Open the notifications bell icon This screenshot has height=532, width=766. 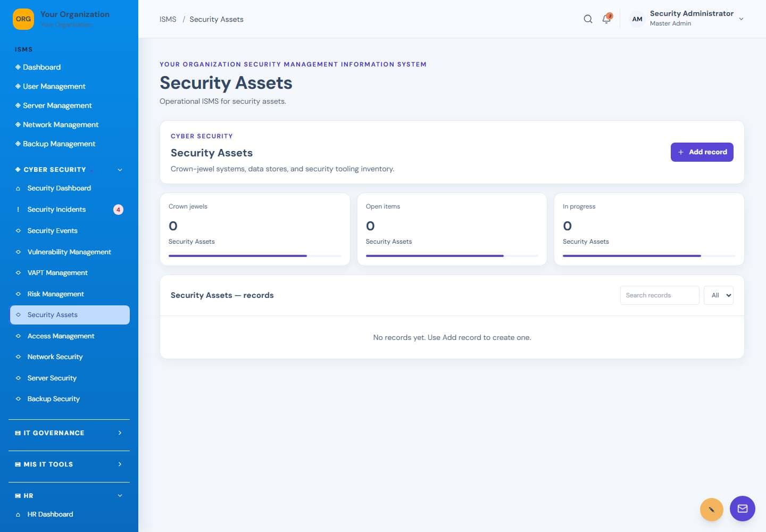[x=606, y=19]
